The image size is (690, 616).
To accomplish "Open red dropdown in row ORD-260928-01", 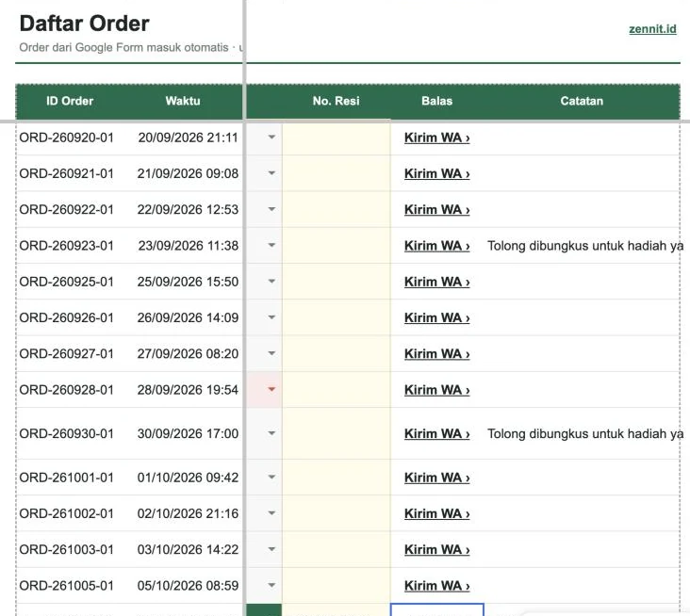I will [271, 390].
